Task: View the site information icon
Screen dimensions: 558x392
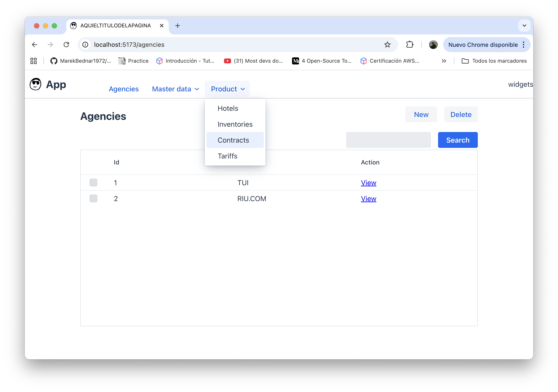Action: click(85, 45)
